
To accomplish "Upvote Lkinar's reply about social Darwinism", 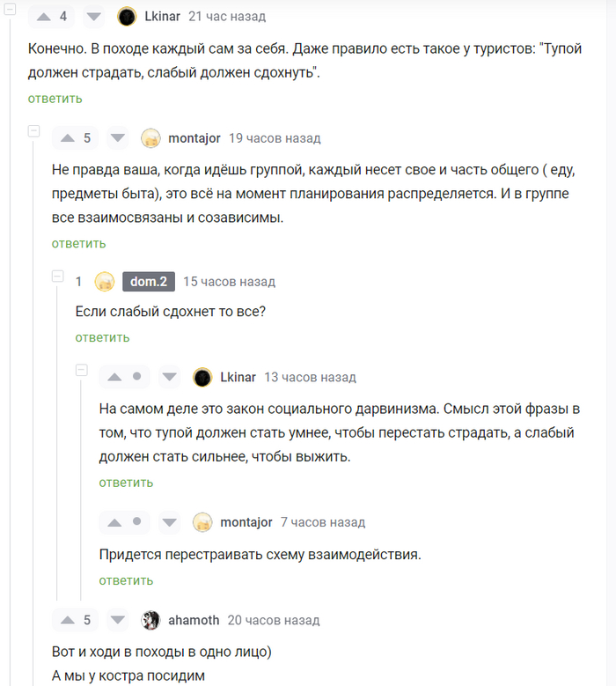I will click(114, 377).
